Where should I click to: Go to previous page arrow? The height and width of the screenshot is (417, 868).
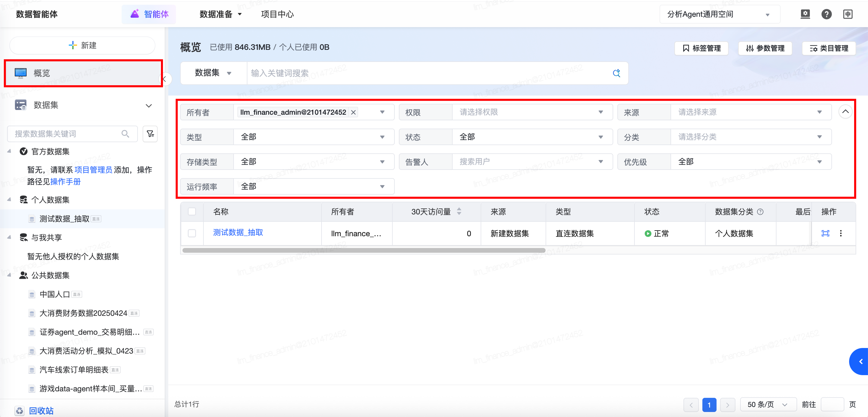(x=691, y=405)
